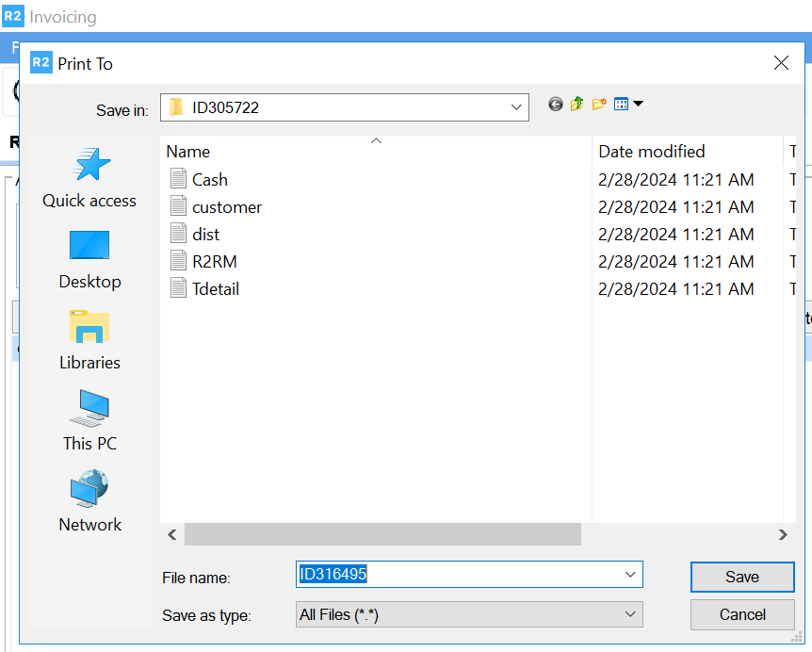
Task: Click the Save button
Action: coord(742,577)
